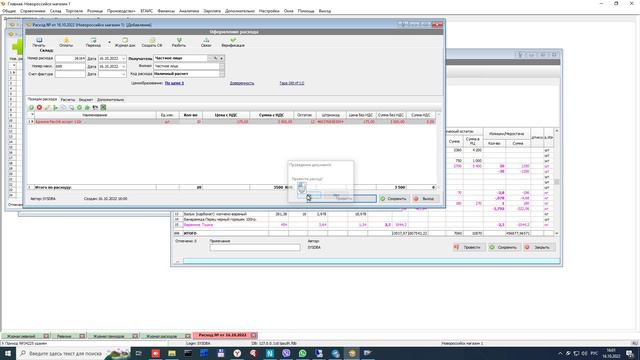The width and height of the screenshot is (640, 360).
Task: Switch to the Журнал ревизий bottom tab
Action: 21,336
